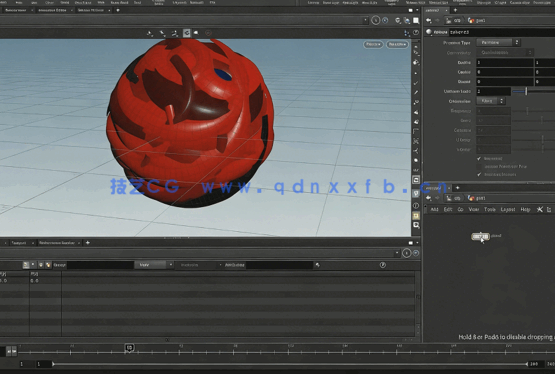555x374 pixels.
Task: Click the third arrow tool icon above the viewport
Action: 174,33
